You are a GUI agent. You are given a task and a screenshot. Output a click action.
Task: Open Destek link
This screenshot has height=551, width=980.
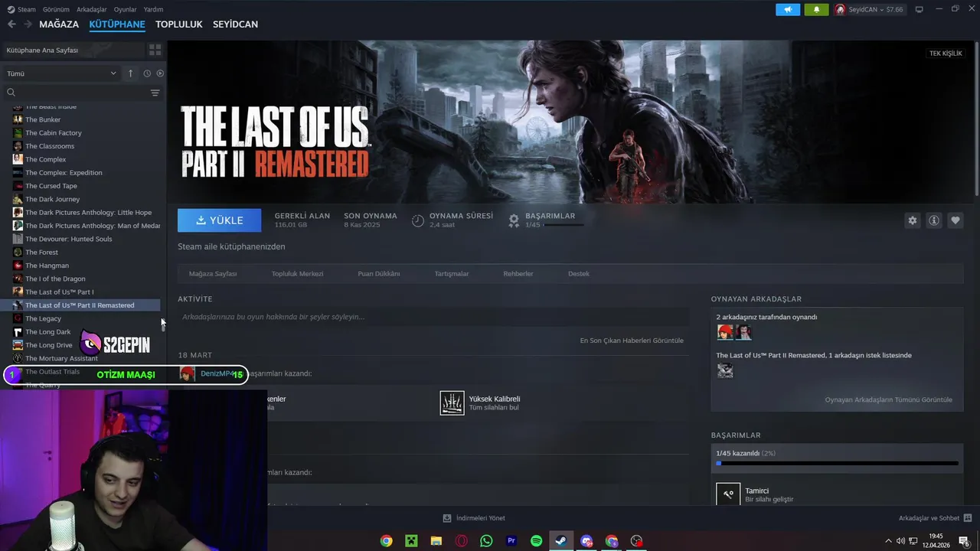coord(579,273)
